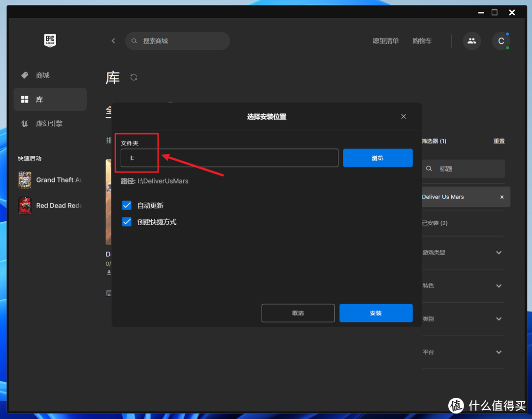Click the folder path input field
The width and height of the screenshot is (532, 419).
pos(230,158)
